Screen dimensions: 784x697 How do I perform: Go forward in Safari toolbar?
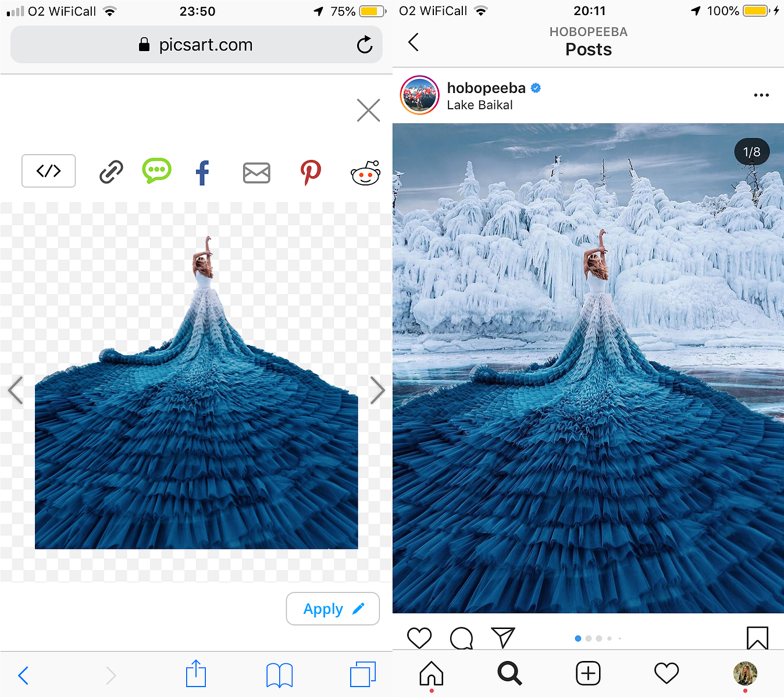111,675
